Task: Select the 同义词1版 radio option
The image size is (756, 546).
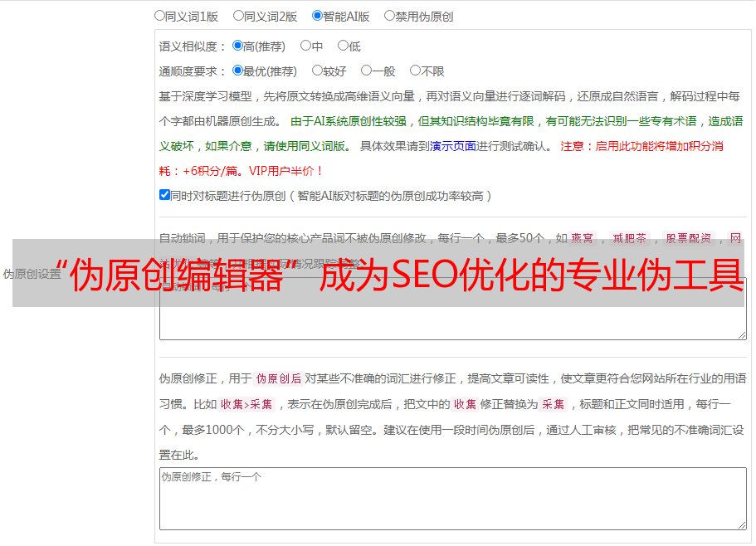Action: [159, 16]
